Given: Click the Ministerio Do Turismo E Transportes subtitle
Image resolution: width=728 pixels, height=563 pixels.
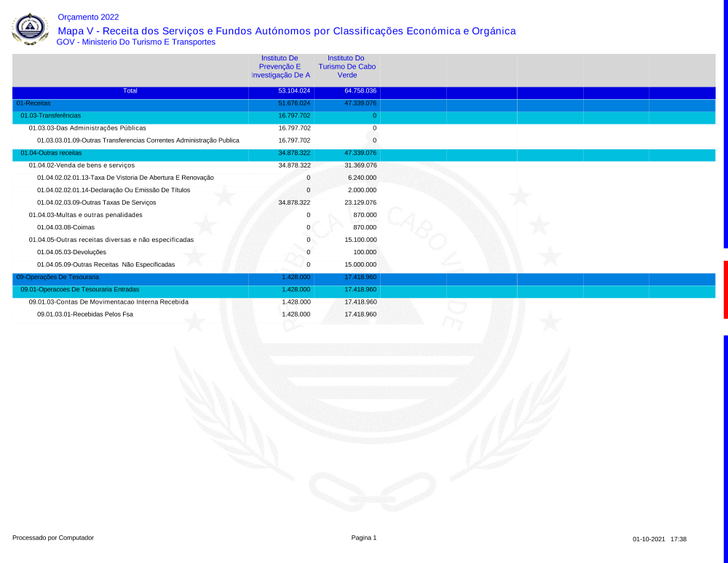Looking at the screenshot, I should [x=135, y=42].
